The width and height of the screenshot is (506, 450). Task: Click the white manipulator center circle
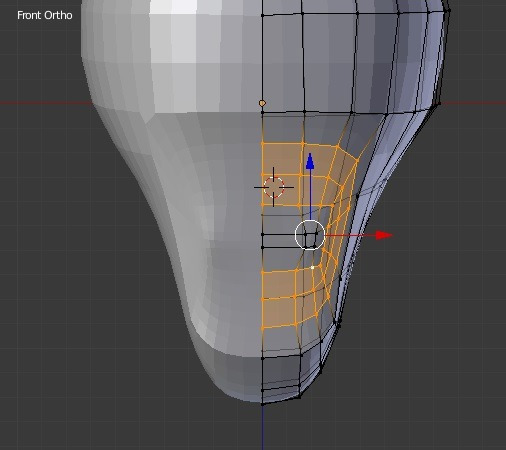tap(310, 235)
